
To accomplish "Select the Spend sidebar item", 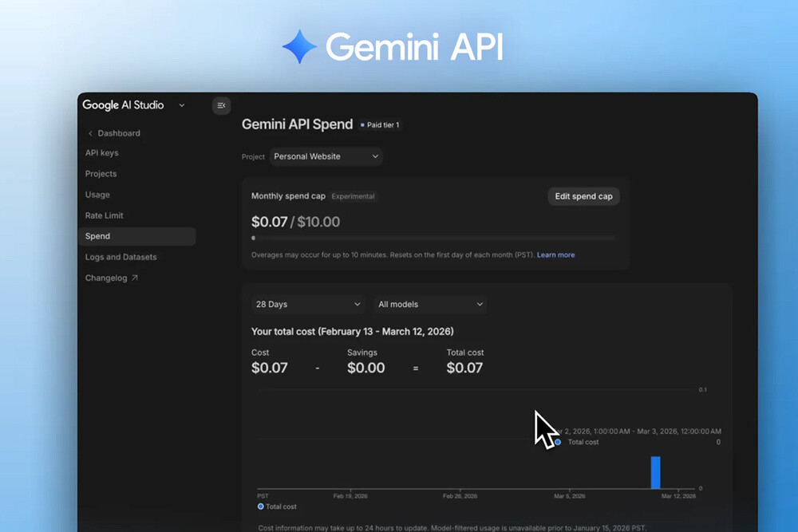I will click(x=98, y=236).
